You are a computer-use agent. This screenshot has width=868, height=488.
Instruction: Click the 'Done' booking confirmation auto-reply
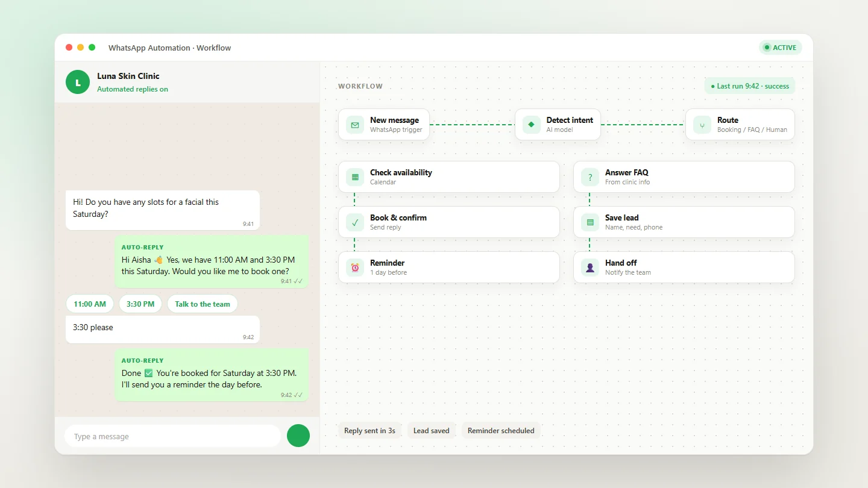click(212, 375)
